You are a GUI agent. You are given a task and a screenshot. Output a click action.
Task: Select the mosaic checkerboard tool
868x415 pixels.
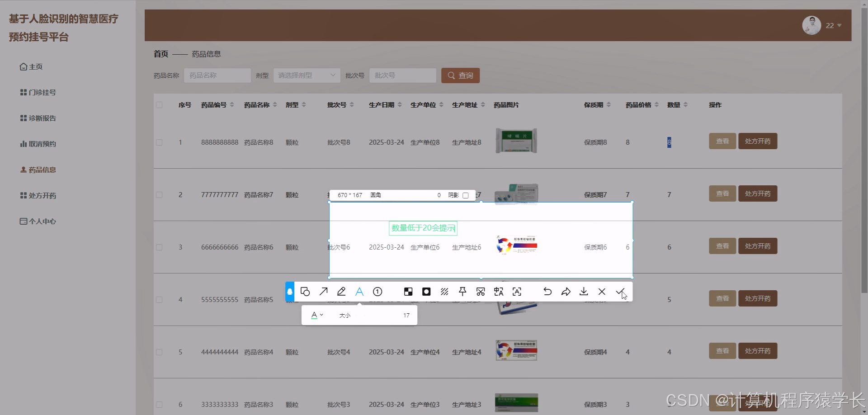(x=408, y=292)
